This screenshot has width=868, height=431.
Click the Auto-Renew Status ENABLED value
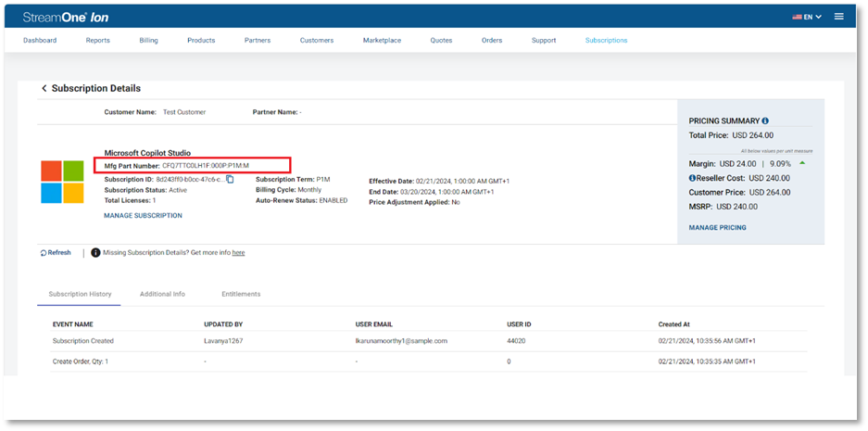pos(333,200)
